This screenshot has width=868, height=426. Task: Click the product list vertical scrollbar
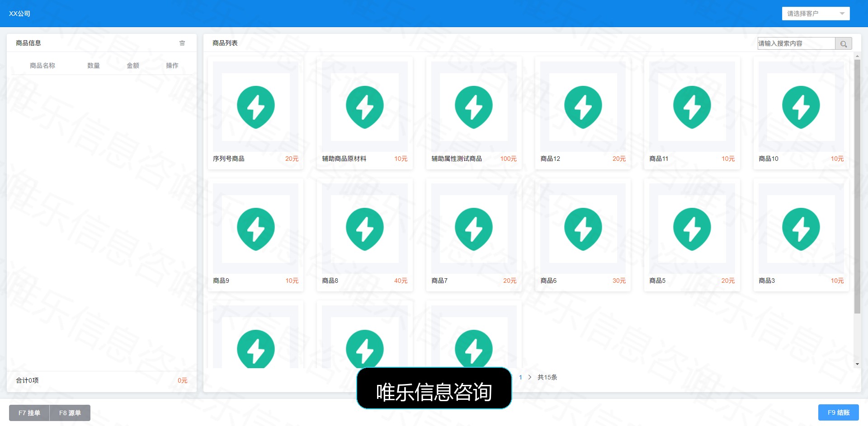[857, 186]
